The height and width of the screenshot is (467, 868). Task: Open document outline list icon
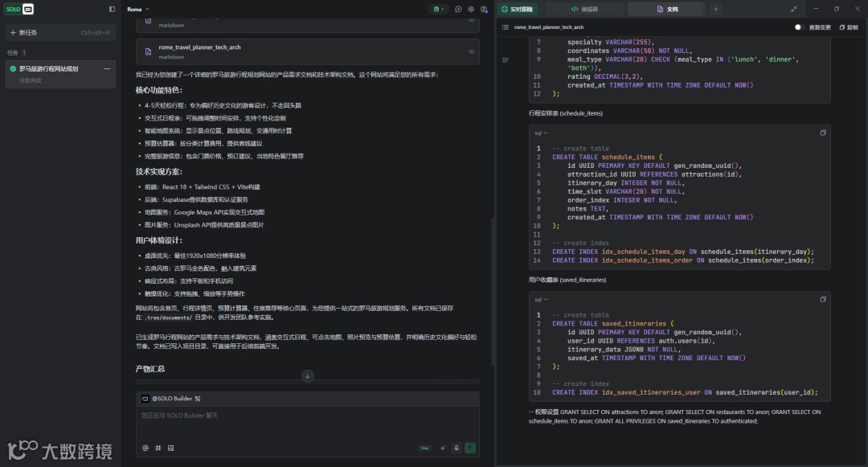506,27
